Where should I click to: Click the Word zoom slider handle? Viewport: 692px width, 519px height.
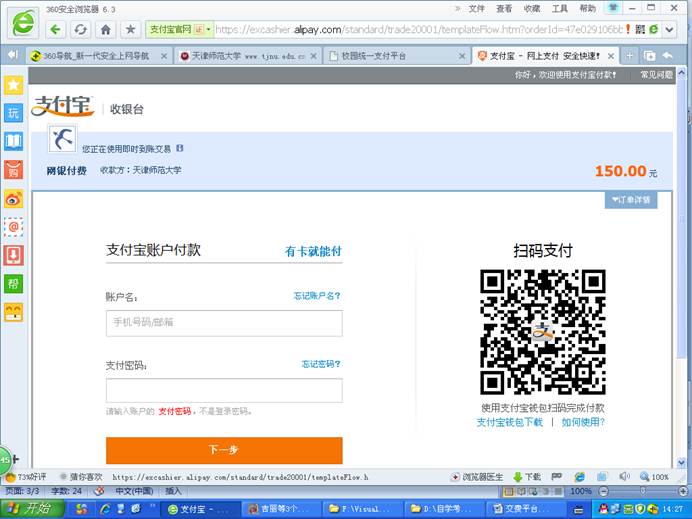(643, 491)
